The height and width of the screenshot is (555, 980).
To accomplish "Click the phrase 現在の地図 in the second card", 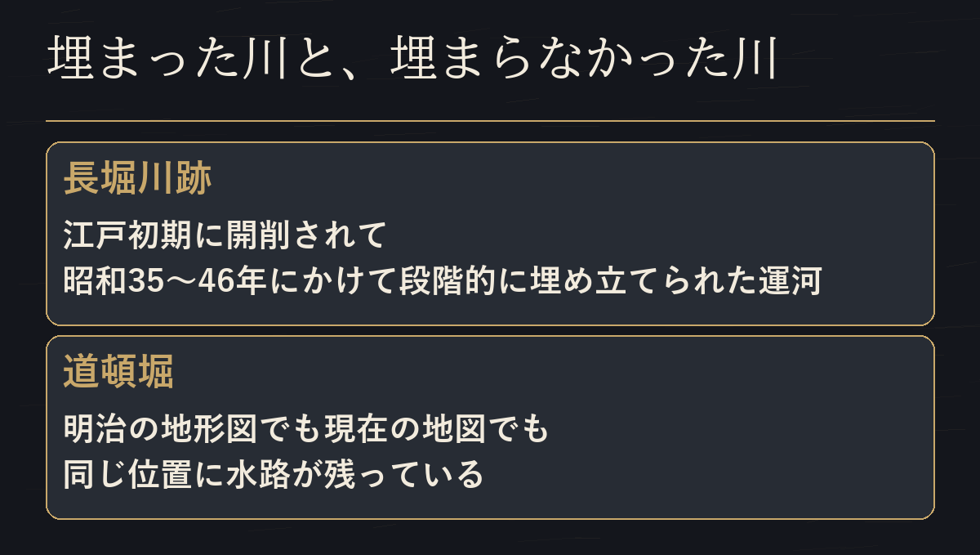I will click(403, 429).
